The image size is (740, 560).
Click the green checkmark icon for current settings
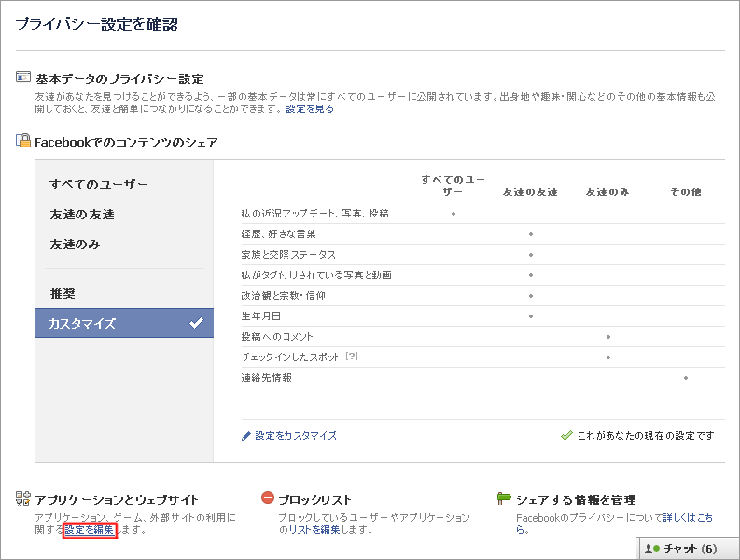(x=566, y=435)
